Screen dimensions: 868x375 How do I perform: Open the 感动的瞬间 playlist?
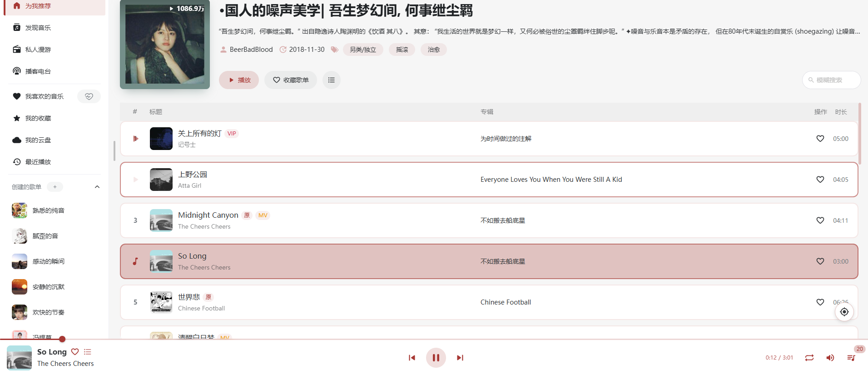tap(55, 261)
